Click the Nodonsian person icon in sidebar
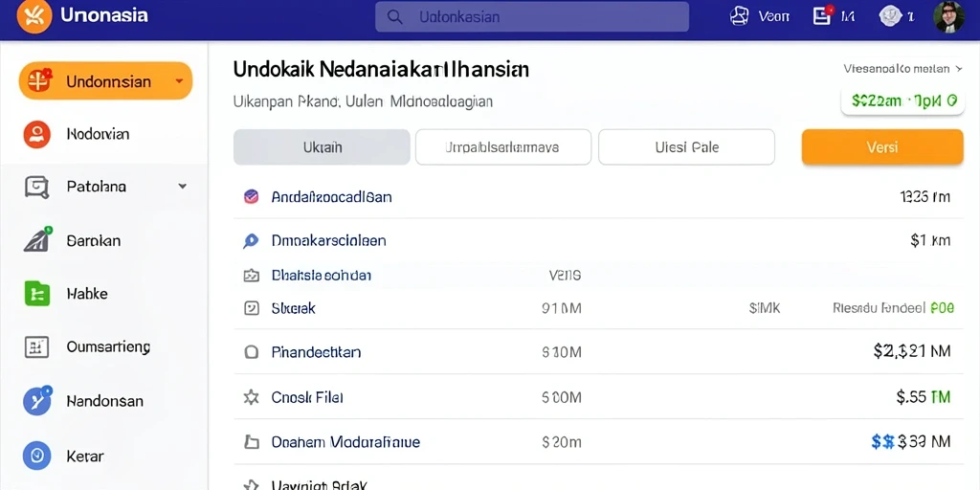Image resolution: width=980 pixels, height=490 pixels. (36, 134)
